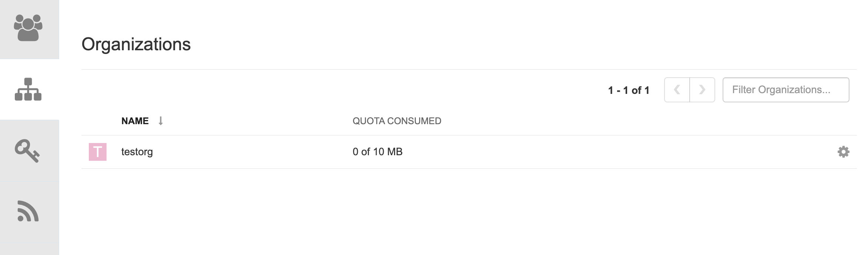This screenshot has width=868, height=255.
Task: Open the key icon sidebar section
Action: pos(27,151)
